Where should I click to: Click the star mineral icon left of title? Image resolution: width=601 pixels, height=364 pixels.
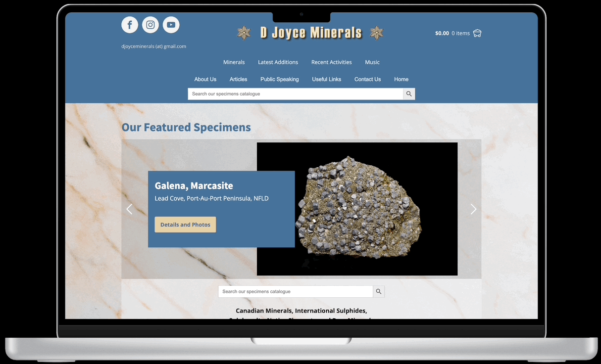(244, 33)
